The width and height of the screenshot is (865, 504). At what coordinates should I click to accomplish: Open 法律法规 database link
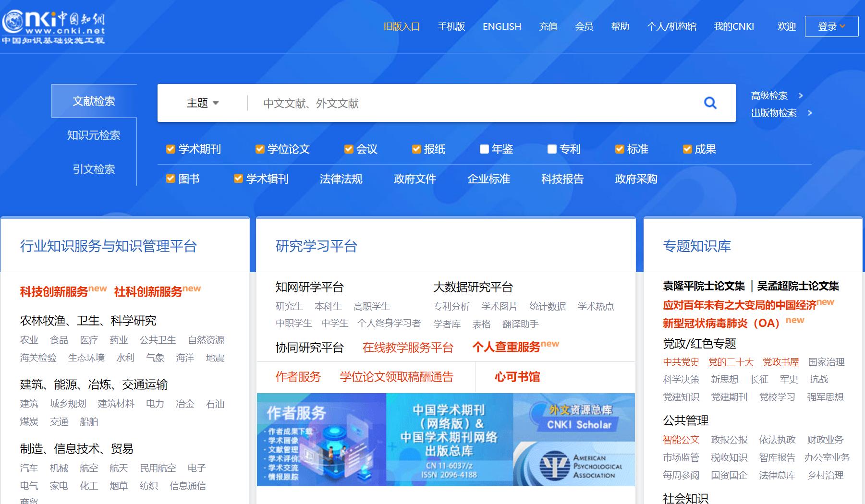pos(341,179)
